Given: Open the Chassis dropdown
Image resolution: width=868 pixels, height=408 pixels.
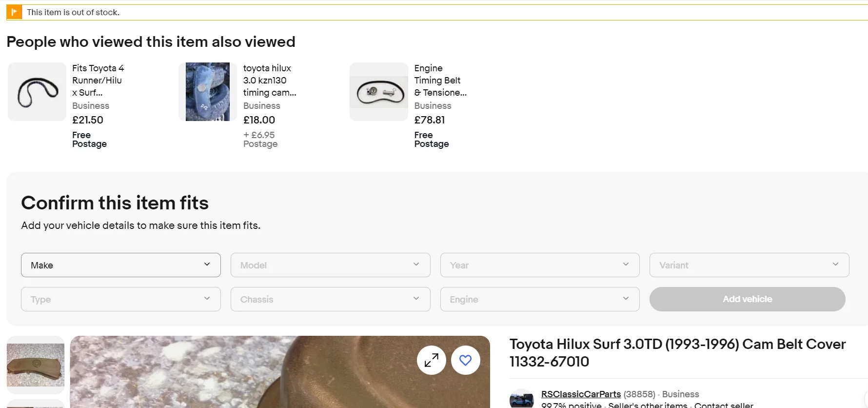Looking at the screenshot, I should tap(330, 299).
